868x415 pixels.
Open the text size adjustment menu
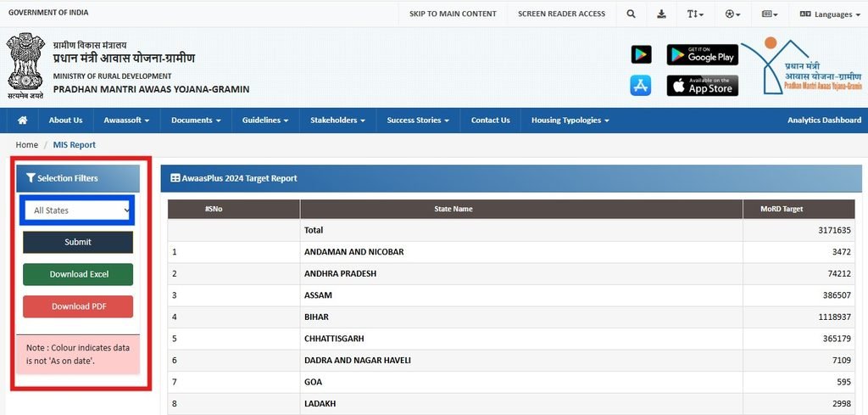[x=695, y=14]
